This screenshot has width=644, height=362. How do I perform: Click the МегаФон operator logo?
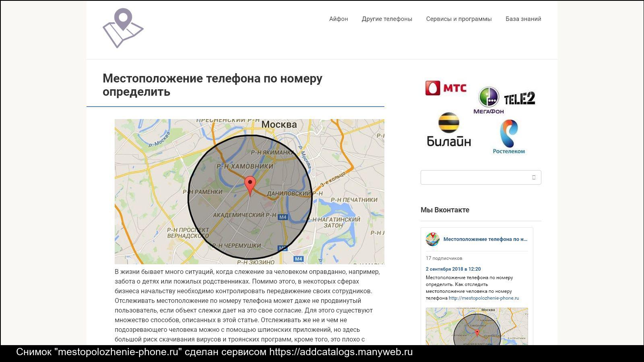(x=488, y=100)
